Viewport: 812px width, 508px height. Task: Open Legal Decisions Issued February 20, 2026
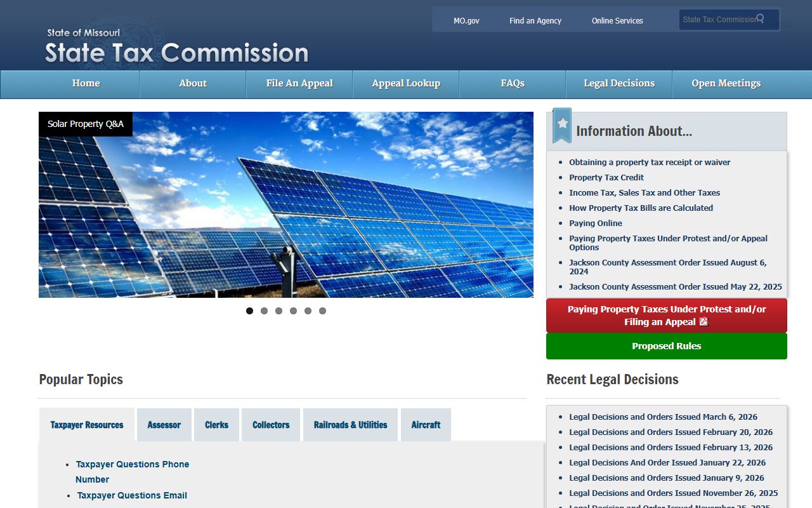click(x=671, y=432)
